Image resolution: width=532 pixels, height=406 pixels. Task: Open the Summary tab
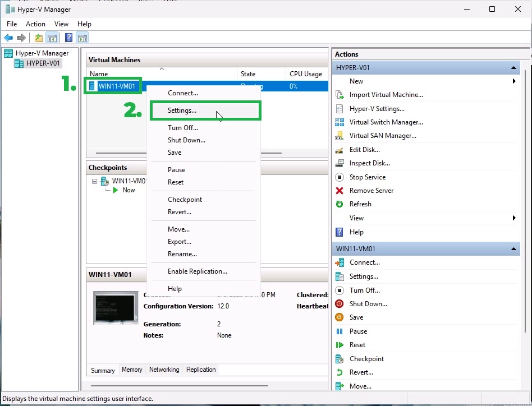[x=103, y=371]
